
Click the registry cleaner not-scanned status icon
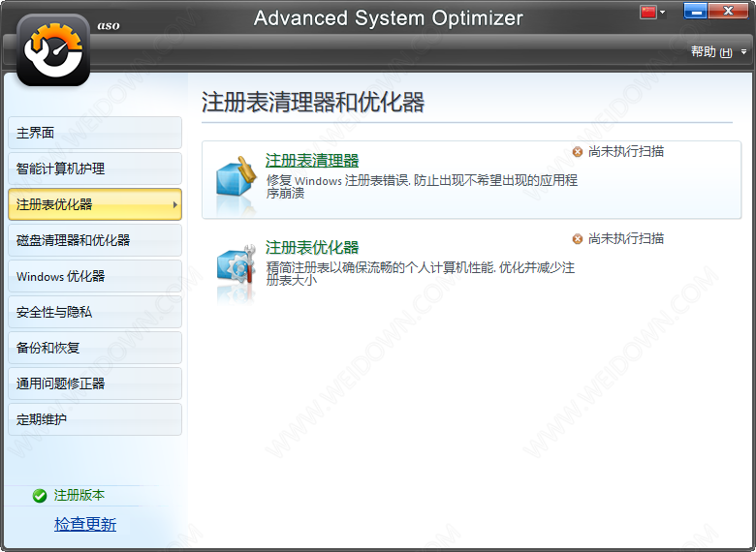pos(578,152)
